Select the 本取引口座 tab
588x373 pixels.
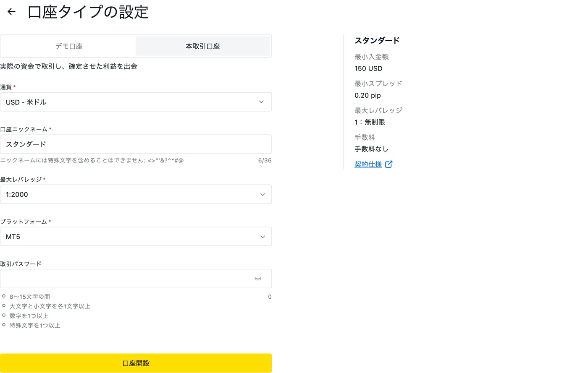[203, 46]
